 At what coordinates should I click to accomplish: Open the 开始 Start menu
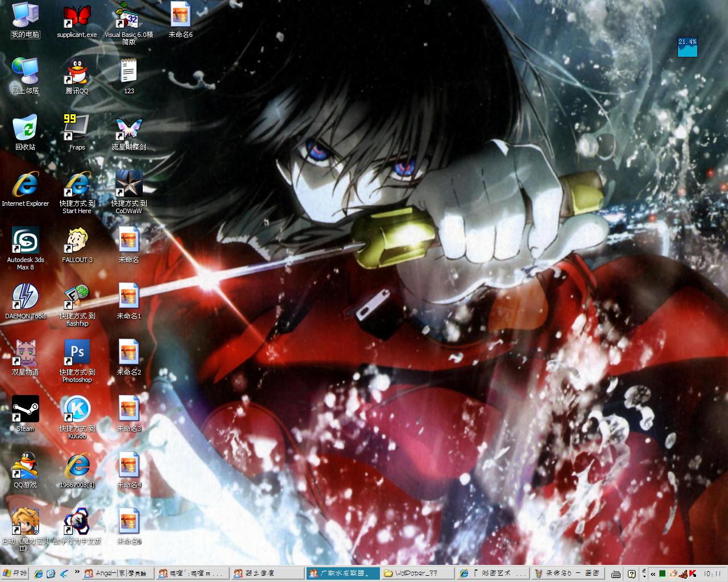[x=15, y=573]
